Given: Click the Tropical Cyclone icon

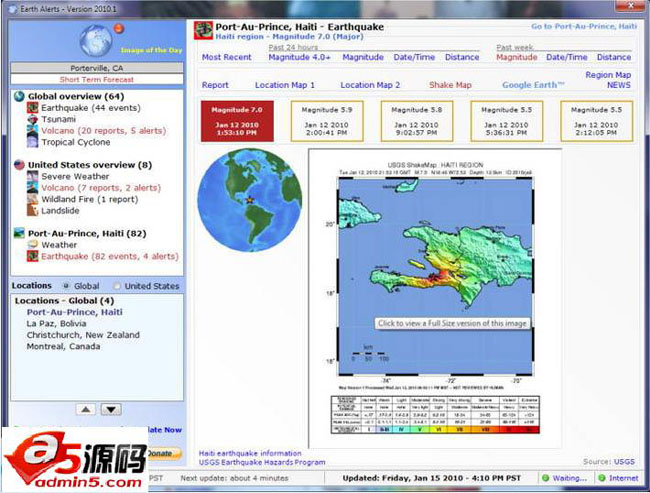Looking at the screenshot, I should tap(32, 142).
